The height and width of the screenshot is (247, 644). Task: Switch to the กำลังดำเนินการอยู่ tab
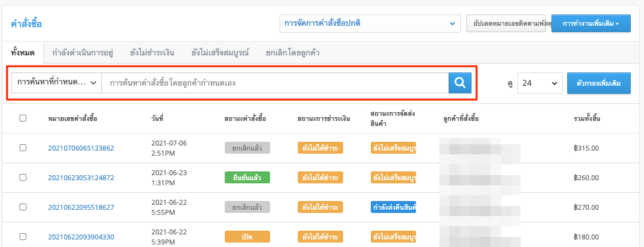pos(82,52)
